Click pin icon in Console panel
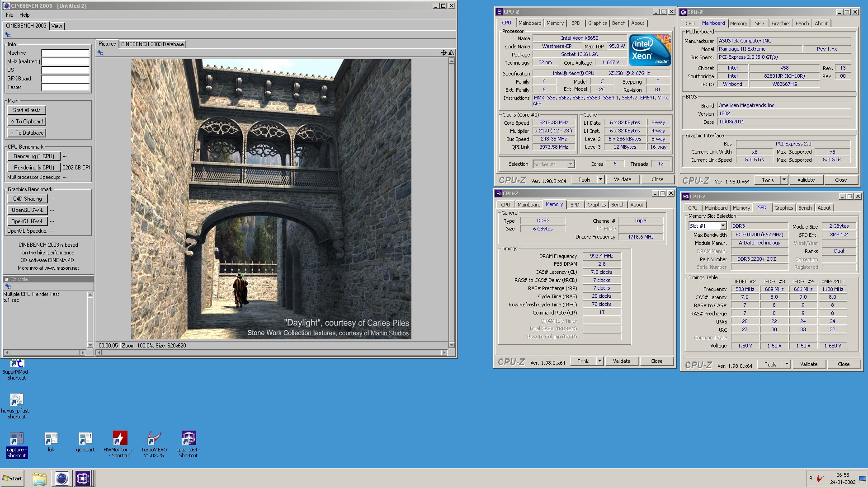The image size is (868, 488). [8, 286]
